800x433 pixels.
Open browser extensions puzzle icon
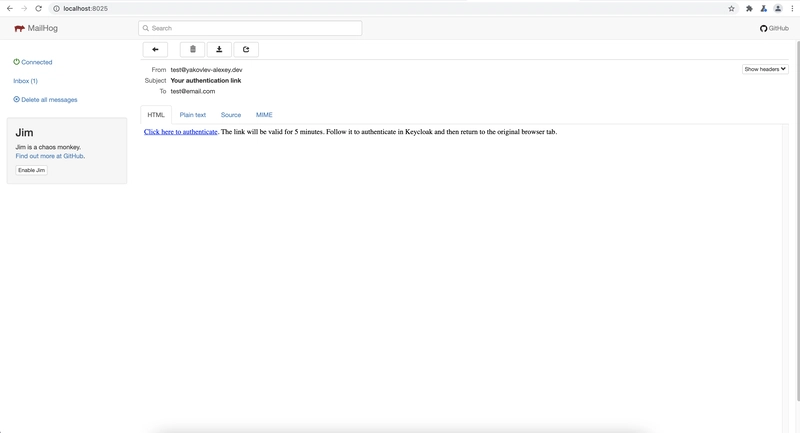749,9
